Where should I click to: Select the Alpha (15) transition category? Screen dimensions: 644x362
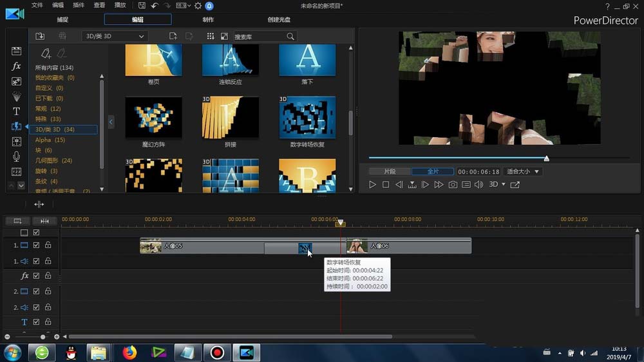coord(50,140)
